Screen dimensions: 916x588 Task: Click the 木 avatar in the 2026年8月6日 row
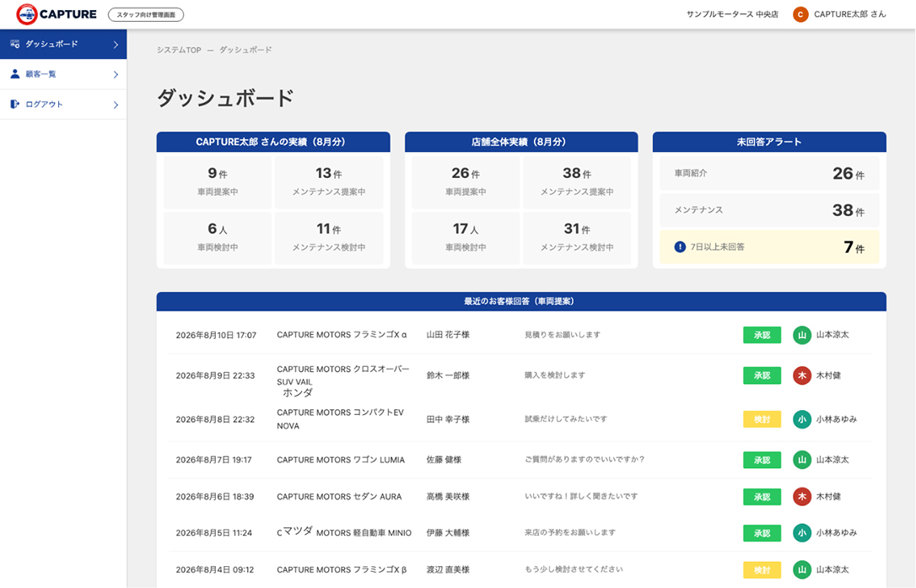tap(802, 496)
